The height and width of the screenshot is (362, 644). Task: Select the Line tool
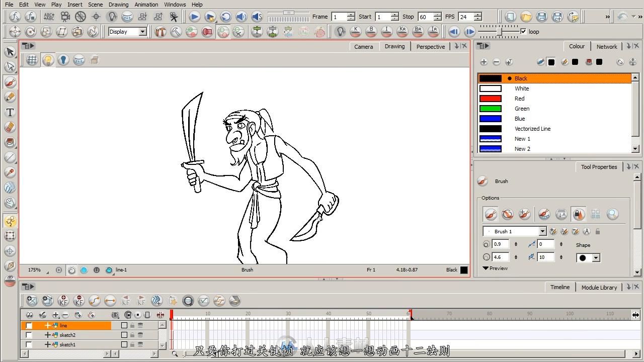tap(10, 157)
